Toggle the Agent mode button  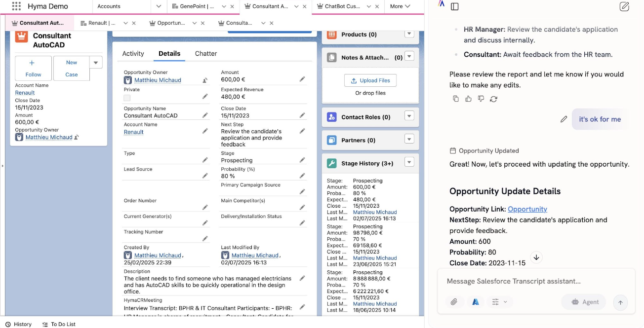[584, 302]
